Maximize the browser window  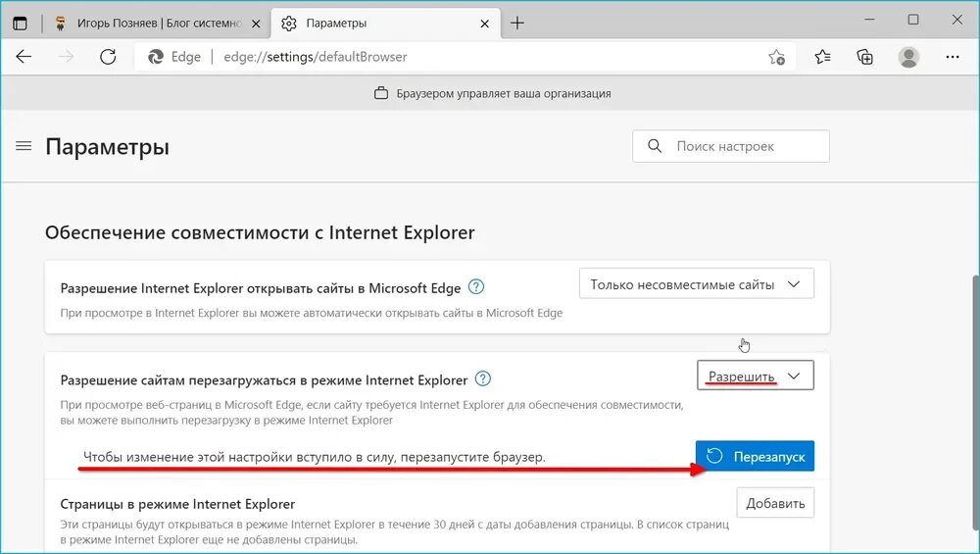[x=913, y=20]
